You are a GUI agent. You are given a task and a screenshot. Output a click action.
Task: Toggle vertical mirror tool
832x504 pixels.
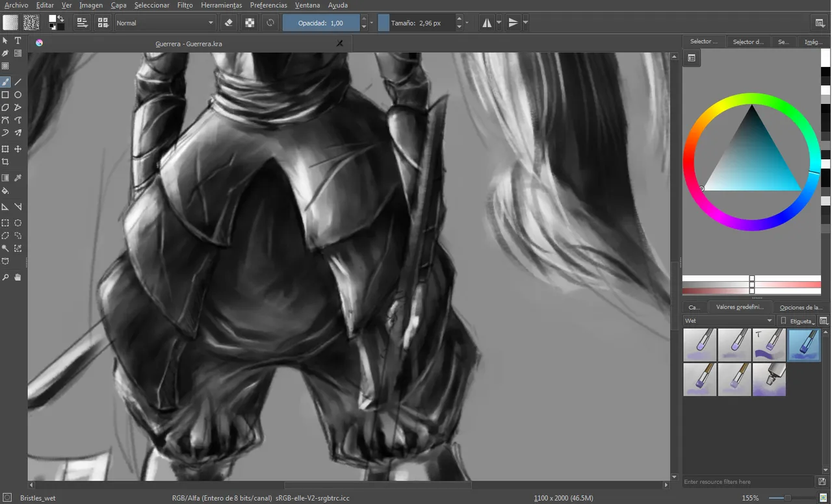(513, 23)
